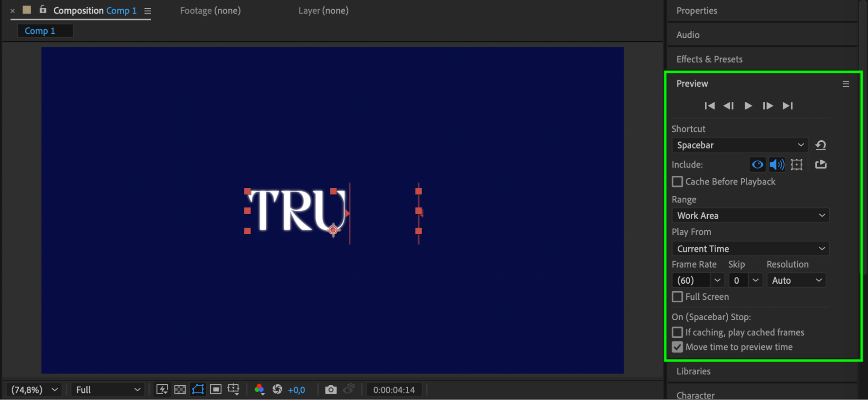Screen dimensions: 868x400
Task: Play the composition preview
Action: point(748,105)
